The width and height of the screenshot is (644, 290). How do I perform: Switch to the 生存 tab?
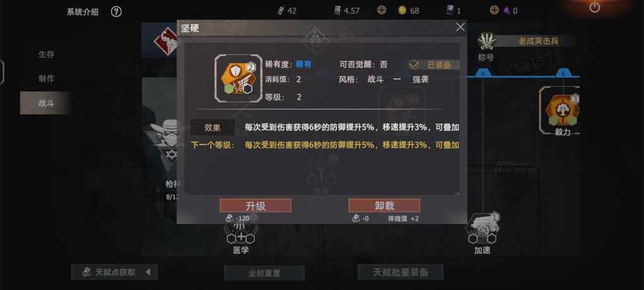click(x=47, y=54)
